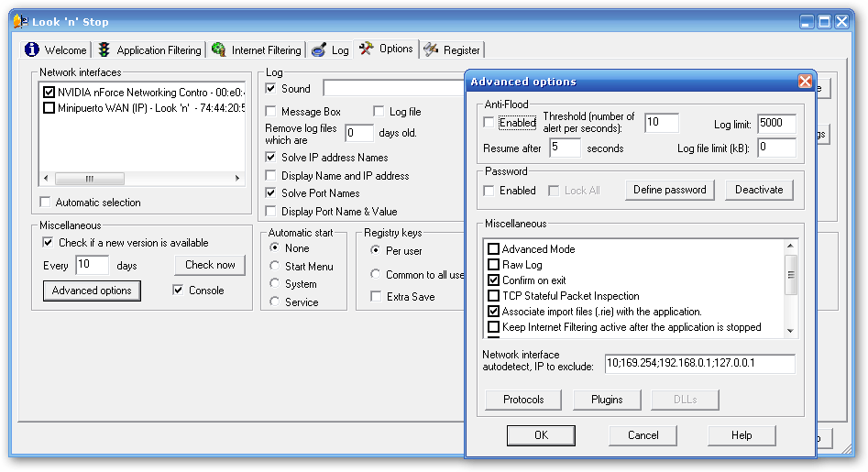868x472 pixels.
Task: Select System automatic start option
Action: pos(275,283)
